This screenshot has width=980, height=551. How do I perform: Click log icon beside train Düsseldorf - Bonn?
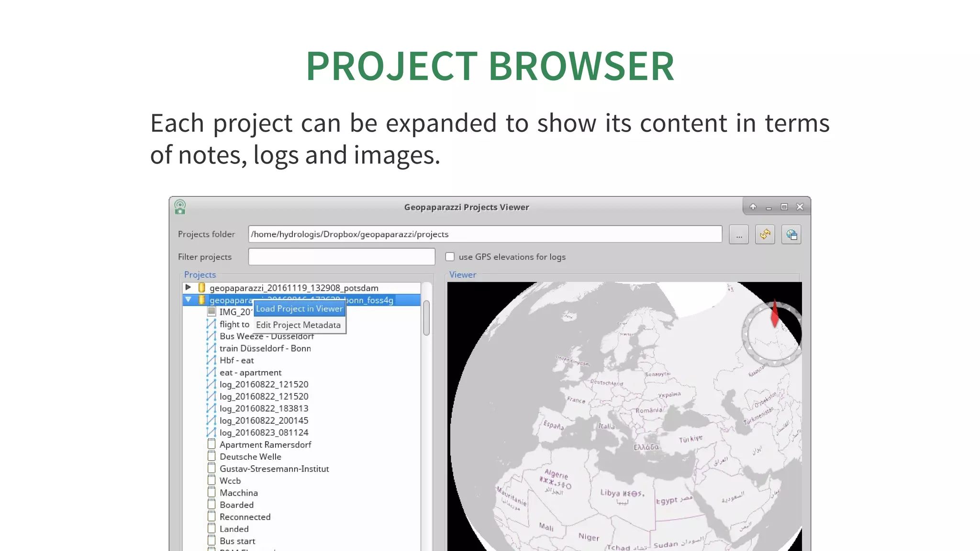point(211,348)
